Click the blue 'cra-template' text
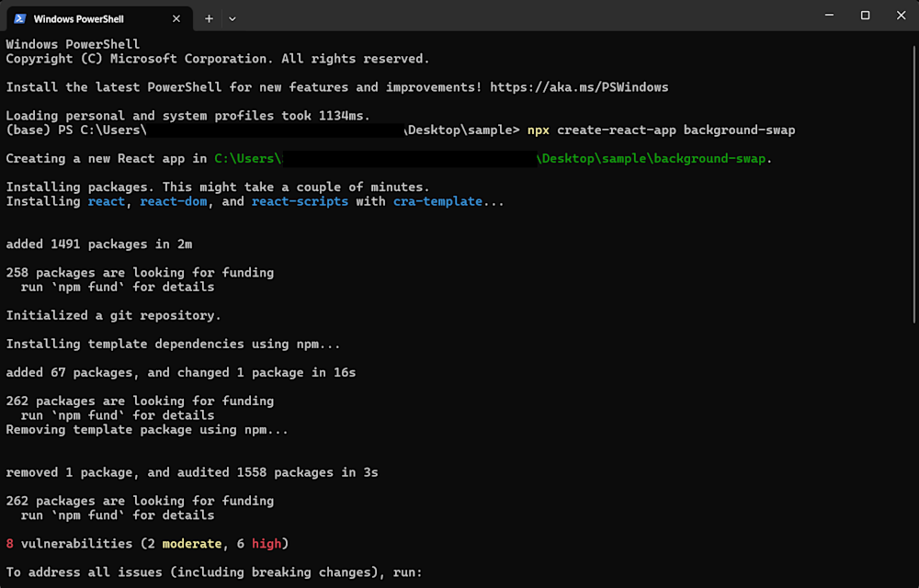The width and height of the screenshot is (919, 588). [x=437, y=201]
